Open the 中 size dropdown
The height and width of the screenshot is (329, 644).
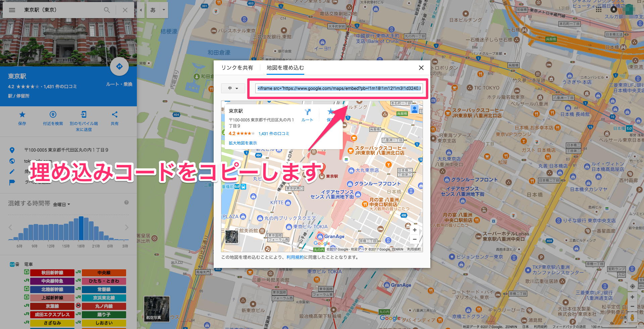click(x=233, y=88)
